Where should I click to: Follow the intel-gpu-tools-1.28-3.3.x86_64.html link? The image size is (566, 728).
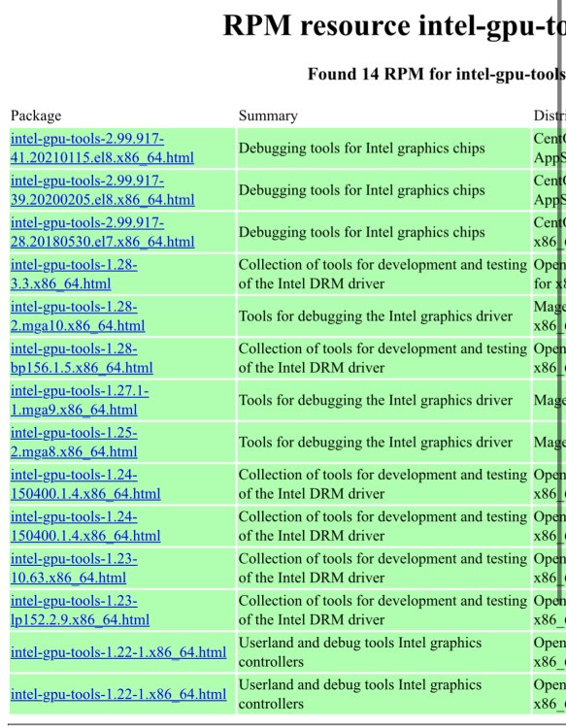(74, 274)
